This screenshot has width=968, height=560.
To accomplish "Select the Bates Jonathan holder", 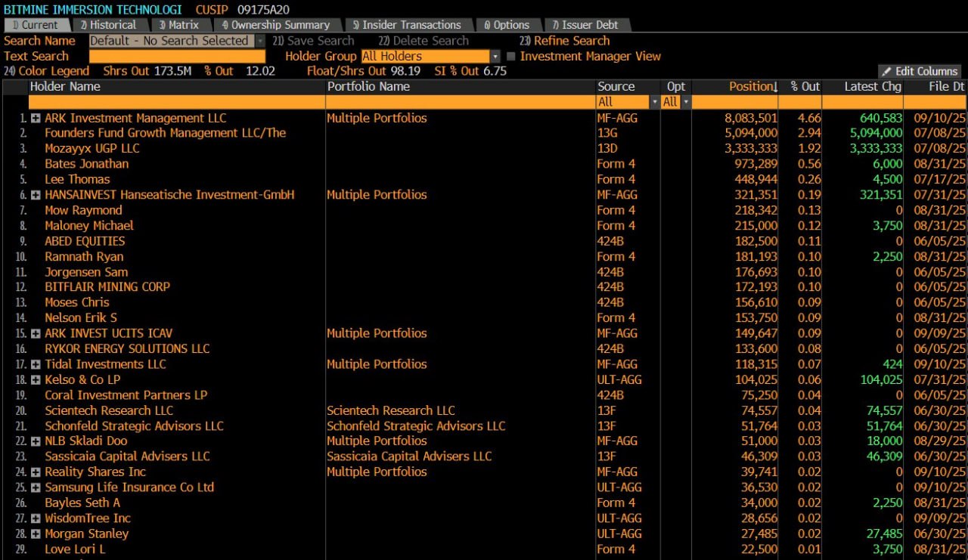I will (87, 164).
